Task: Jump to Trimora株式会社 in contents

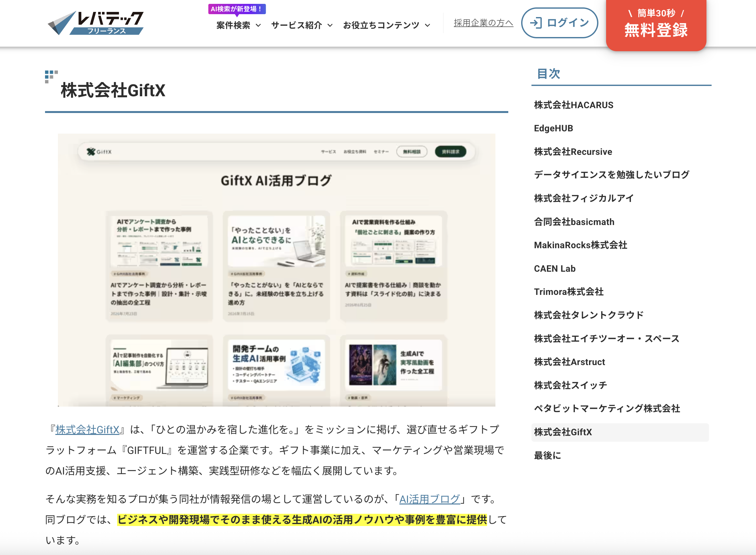Action: (569, 292)
